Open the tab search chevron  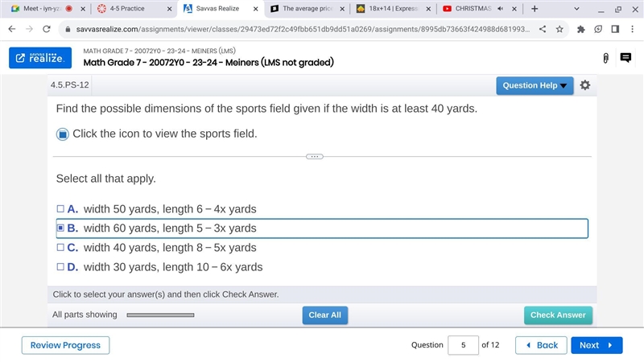(576, 9)
